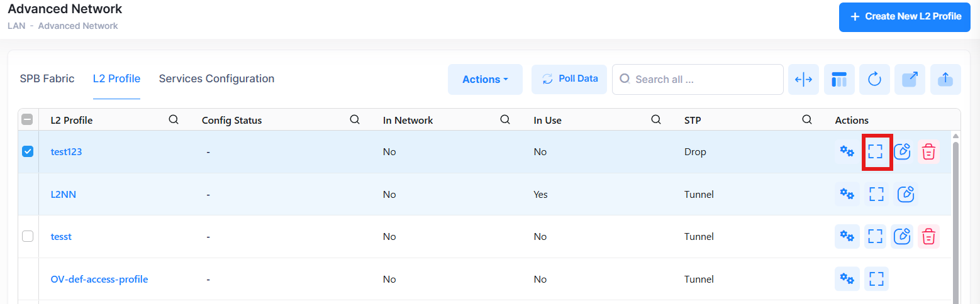Click Create New L2 Profile button
980x304 pixels.
(x=904, y=17)
